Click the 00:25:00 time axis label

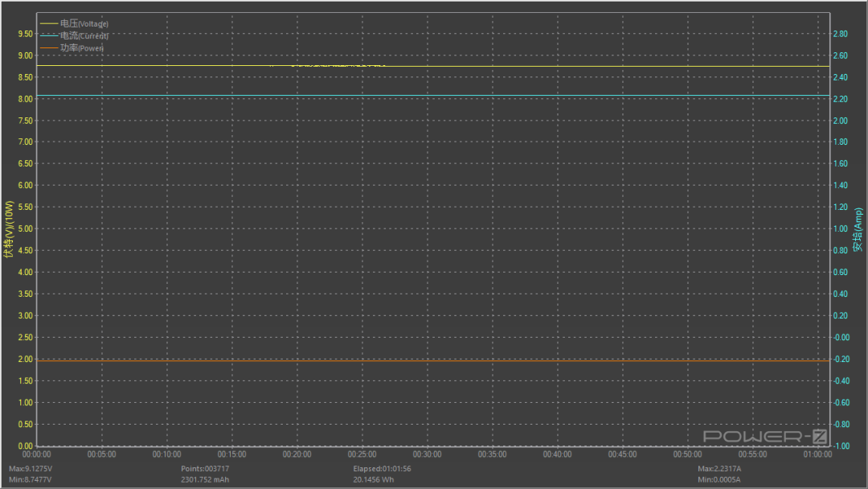point(362,454)
